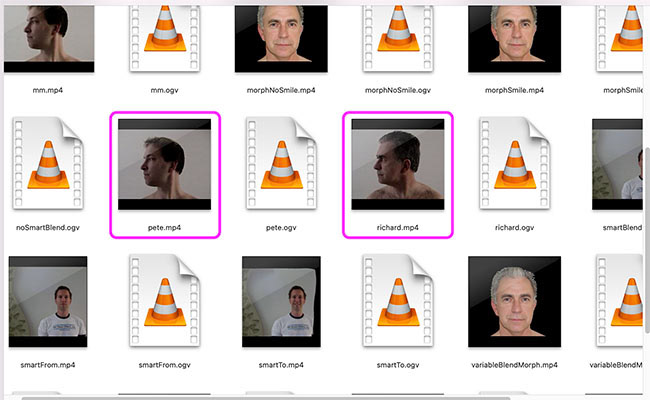The height and width of the screenshot is (400, 650).
Task: Click the 'richard.mp4' file name label
Action: [x=398, y=228]
